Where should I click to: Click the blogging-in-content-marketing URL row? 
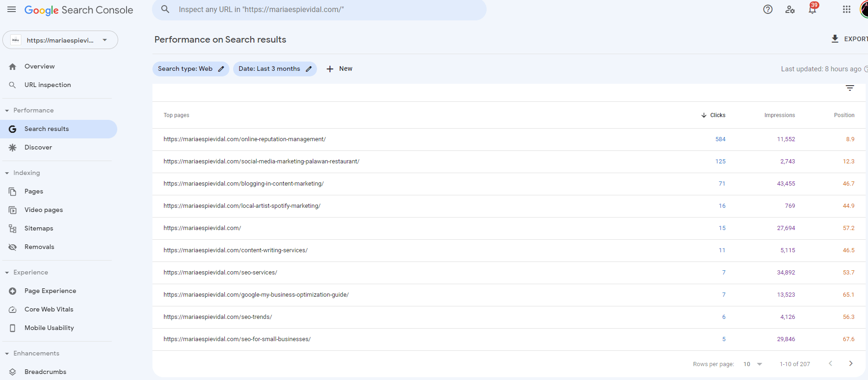click(509, 184)
